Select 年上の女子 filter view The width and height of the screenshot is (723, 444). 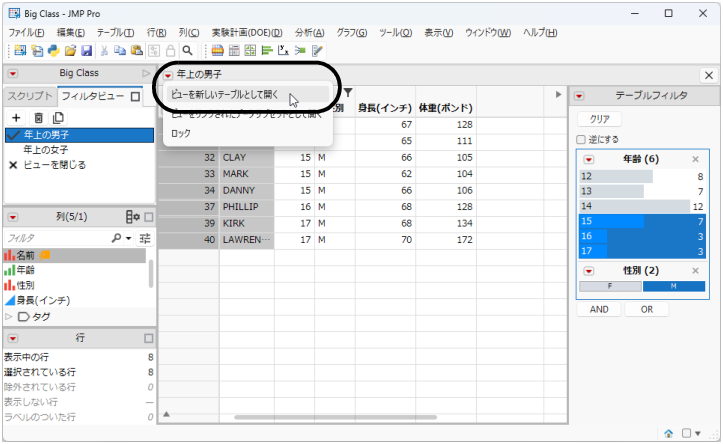click(x=46, y=150)
